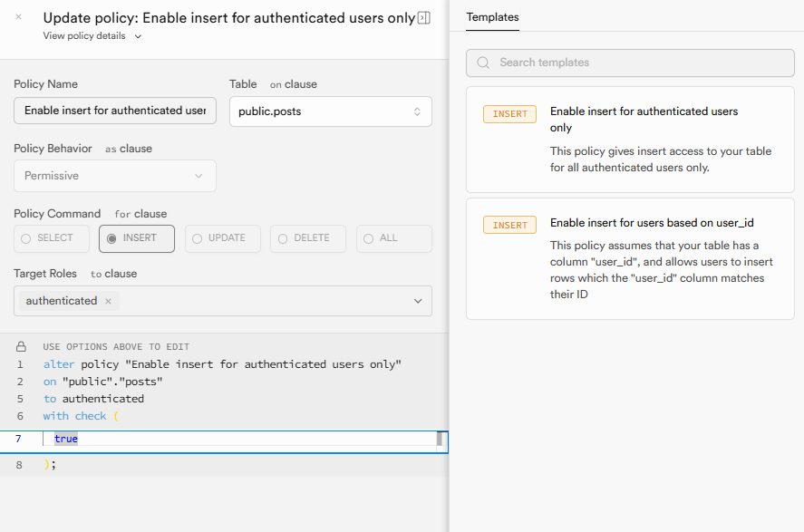Click the Policy Command label
Screen dimensions: 804x532
point(57,214)
